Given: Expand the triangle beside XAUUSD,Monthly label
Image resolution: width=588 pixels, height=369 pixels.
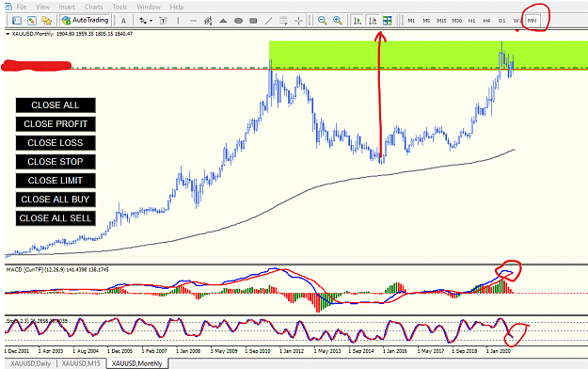Looking at the screenshot, I should (8, 34).
